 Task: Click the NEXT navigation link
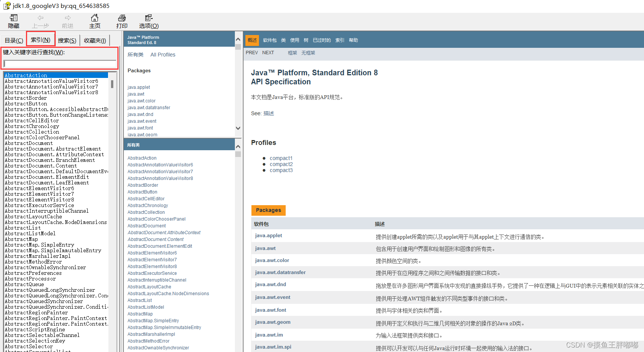(x=268, y=53)
